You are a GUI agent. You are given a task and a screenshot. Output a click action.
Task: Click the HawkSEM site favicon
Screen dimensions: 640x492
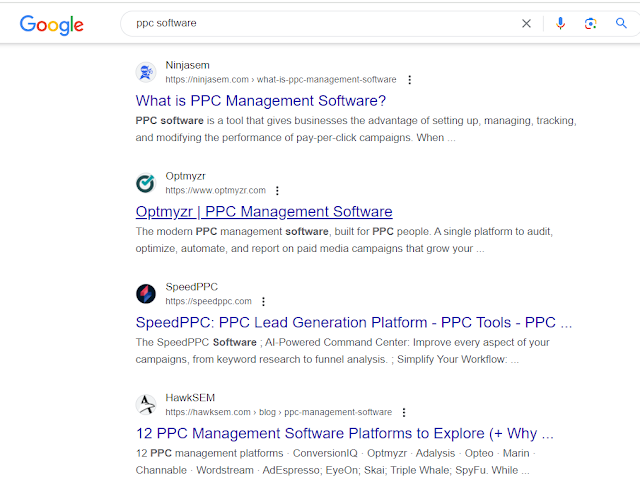tap(146, 405)
